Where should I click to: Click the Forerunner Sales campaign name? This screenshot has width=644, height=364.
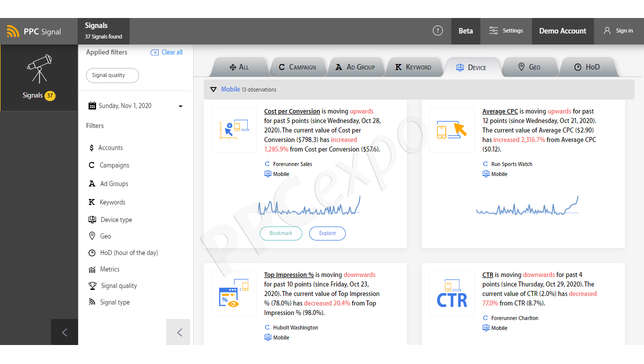293,164
